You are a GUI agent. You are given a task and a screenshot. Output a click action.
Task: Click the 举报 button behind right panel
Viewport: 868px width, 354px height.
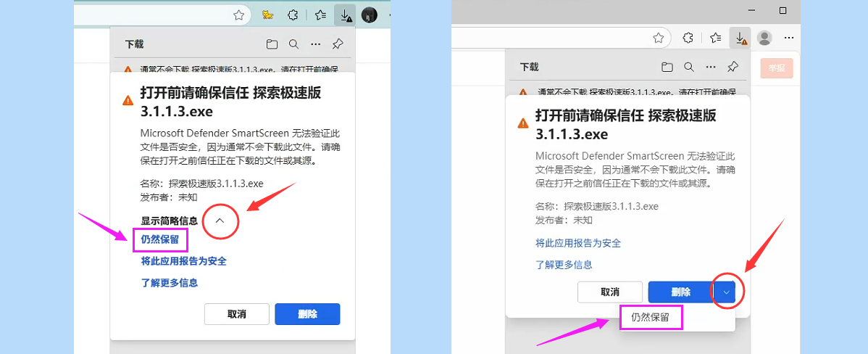[777, 68]
